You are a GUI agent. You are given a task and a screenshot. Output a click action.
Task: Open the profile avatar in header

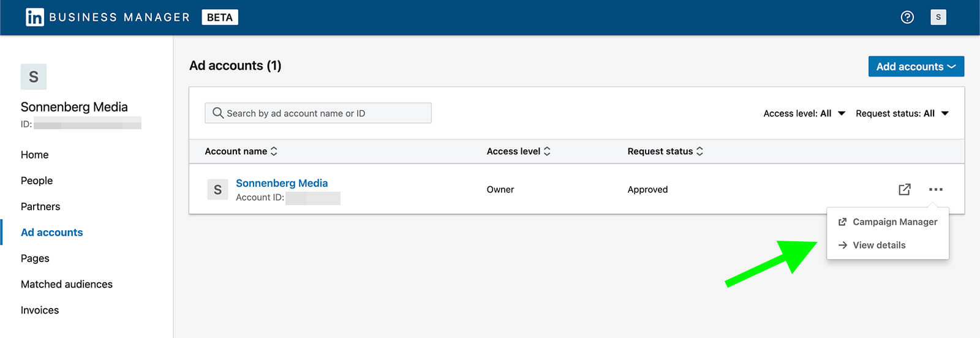coord(938,17)
